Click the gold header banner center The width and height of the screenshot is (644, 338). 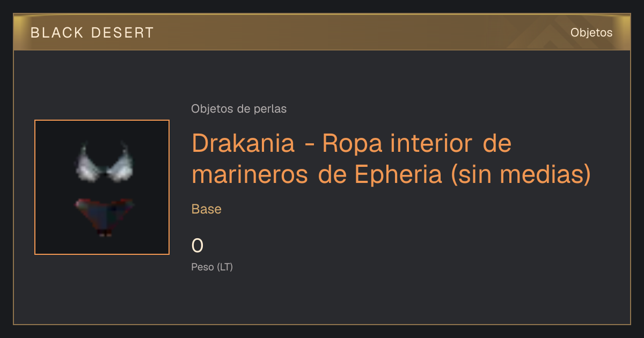click(x=322, y=32)
